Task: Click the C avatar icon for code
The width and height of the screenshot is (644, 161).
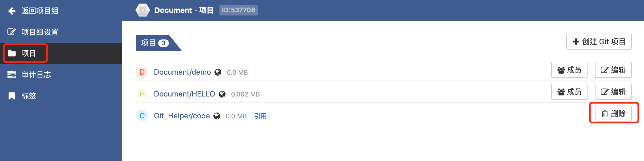Action: tap(142, 116)
